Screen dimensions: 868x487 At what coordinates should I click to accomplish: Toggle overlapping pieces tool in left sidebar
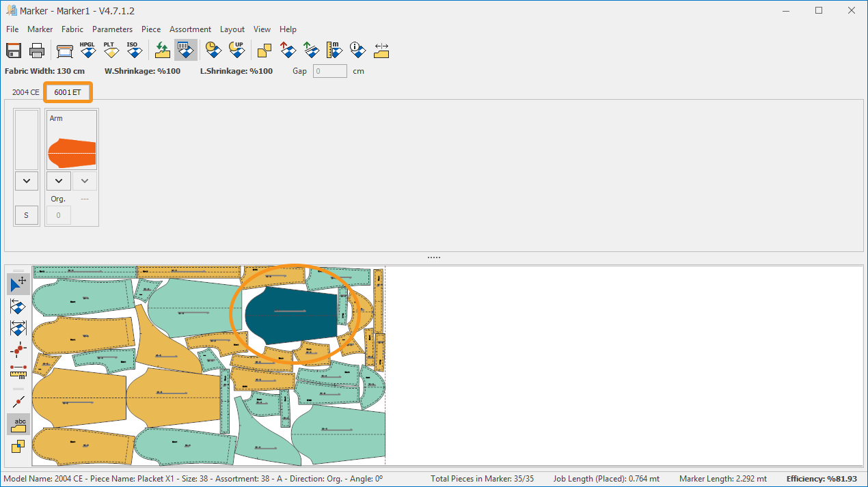pos(18,447)
